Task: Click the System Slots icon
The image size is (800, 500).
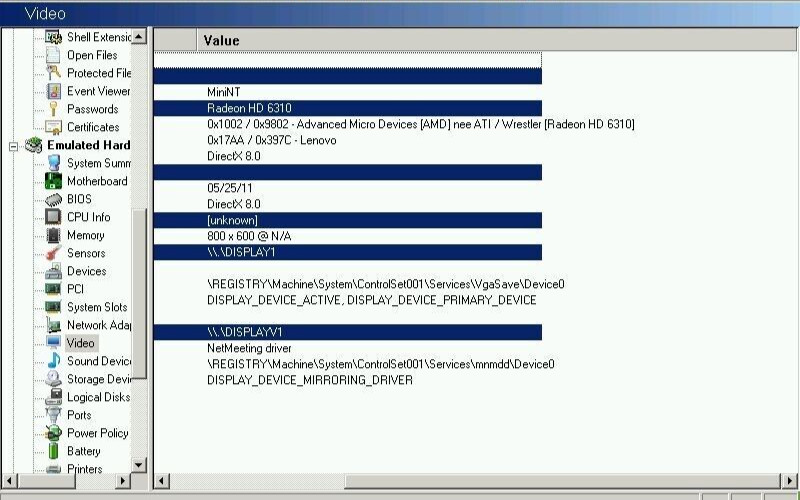Action: click(x=53, y=307)
